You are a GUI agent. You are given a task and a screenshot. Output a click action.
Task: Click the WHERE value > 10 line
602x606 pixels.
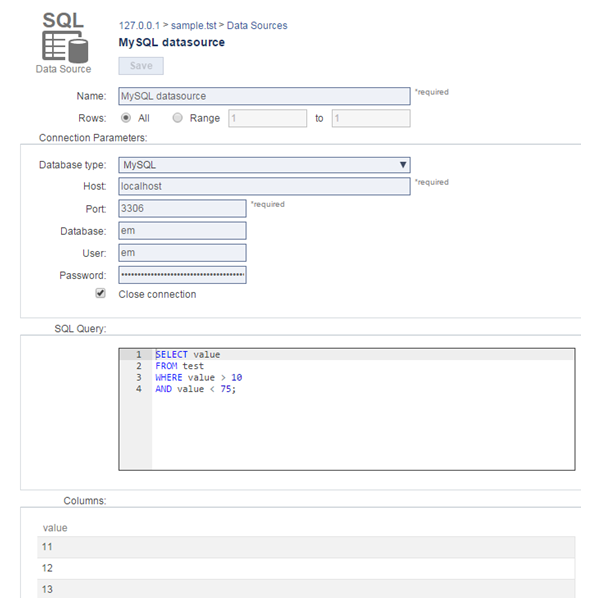199,377
